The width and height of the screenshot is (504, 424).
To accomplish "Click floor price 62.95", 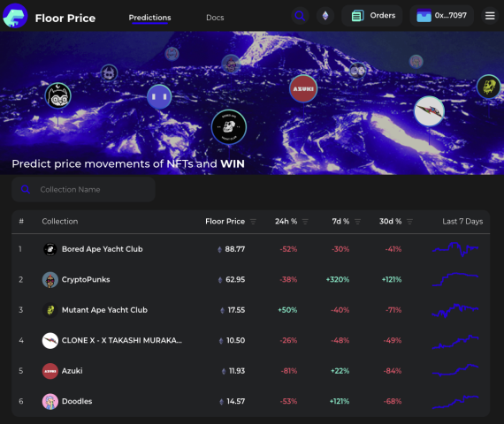I will tap(235, 280).
